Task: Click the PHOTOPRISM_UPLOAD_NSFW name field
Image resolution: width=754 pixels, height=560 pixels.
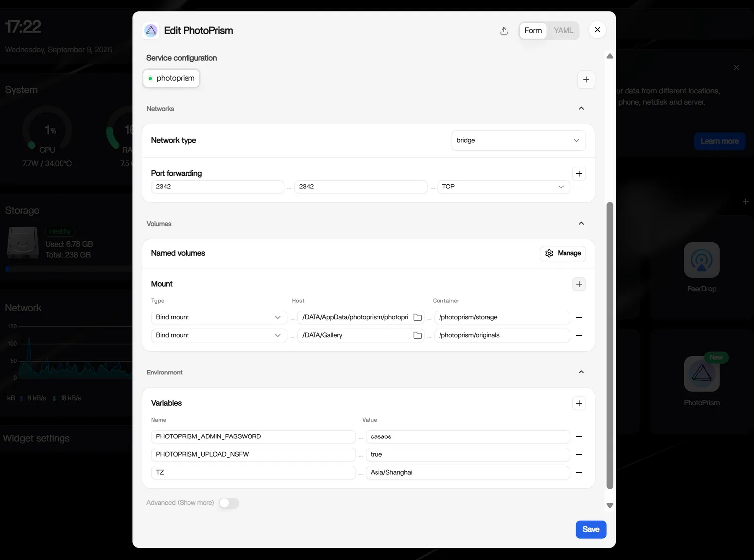Action: 253,455
